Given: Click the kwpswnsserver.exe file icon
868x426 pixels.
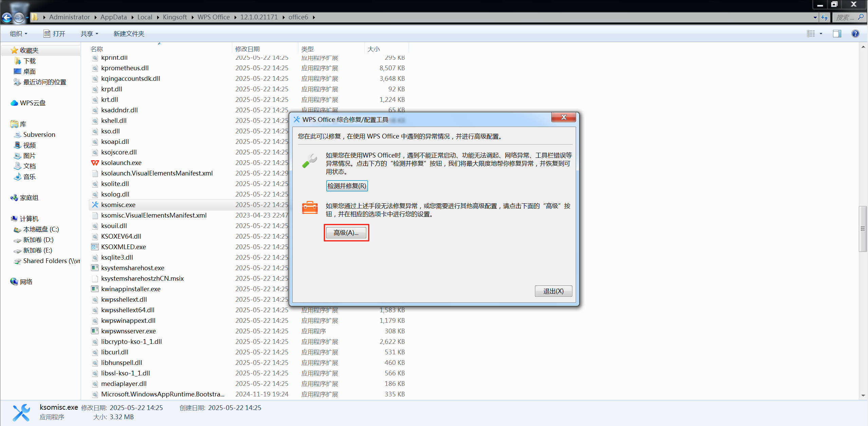Looking at the screenshot, I should tap(95, 331).
